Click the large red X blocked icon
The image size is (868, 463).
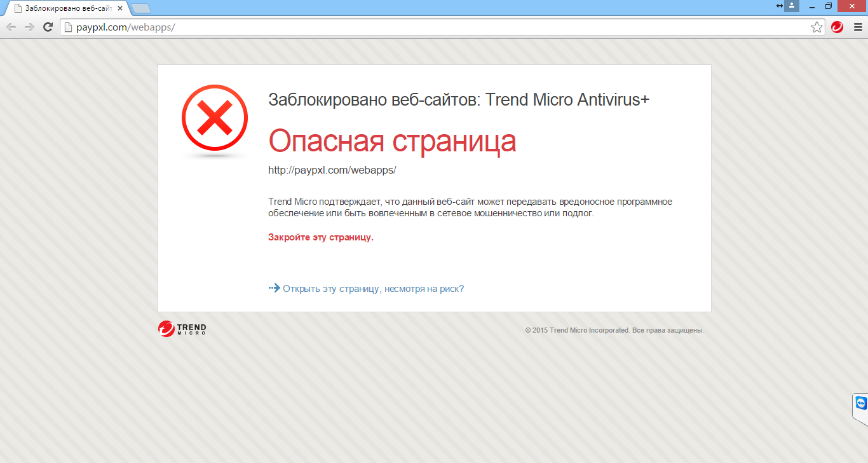(x=214, y=118)
